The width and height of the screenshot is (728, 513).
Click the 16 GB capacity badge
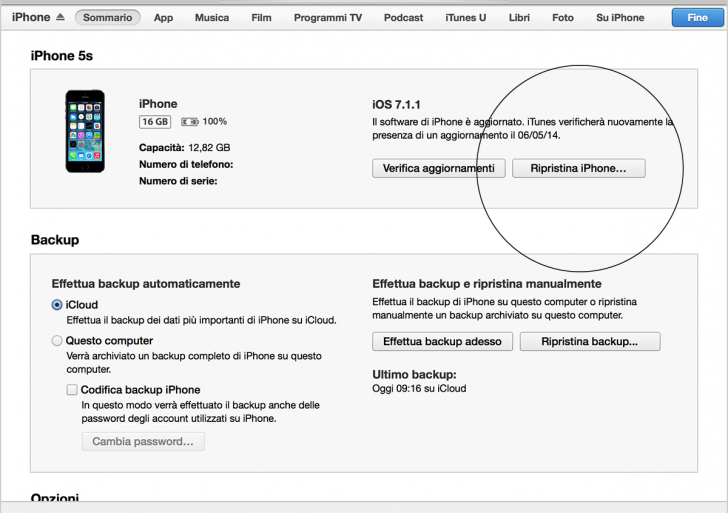155,122
